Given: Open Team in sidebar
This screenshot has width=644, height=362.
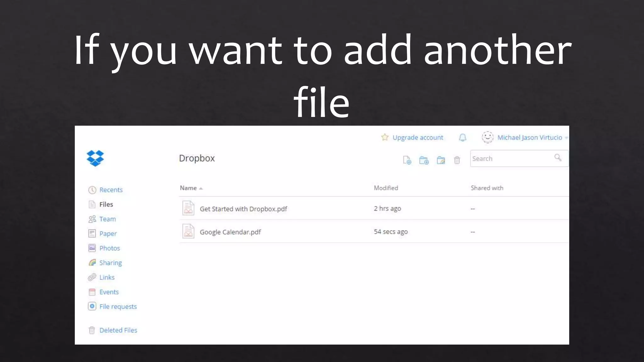Looking at the screenshot, I should pos(108,219).
